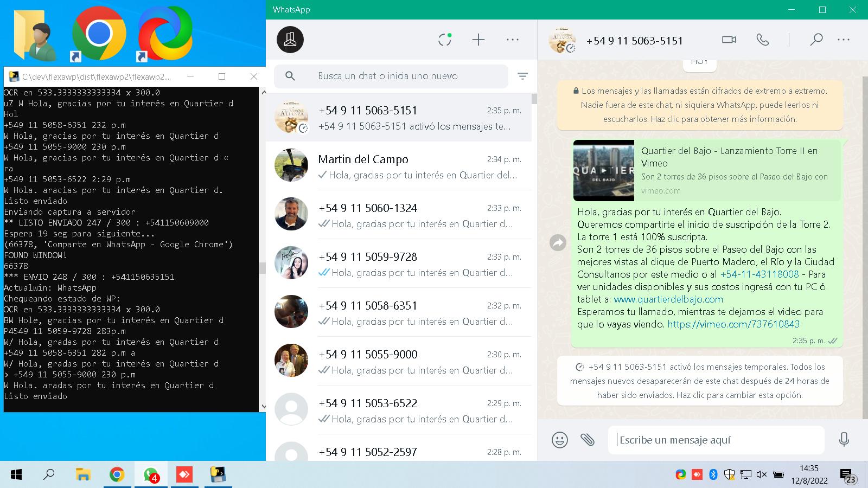Open the emoji picker
Screen dimensions: 868x488
tap(560, 440)
